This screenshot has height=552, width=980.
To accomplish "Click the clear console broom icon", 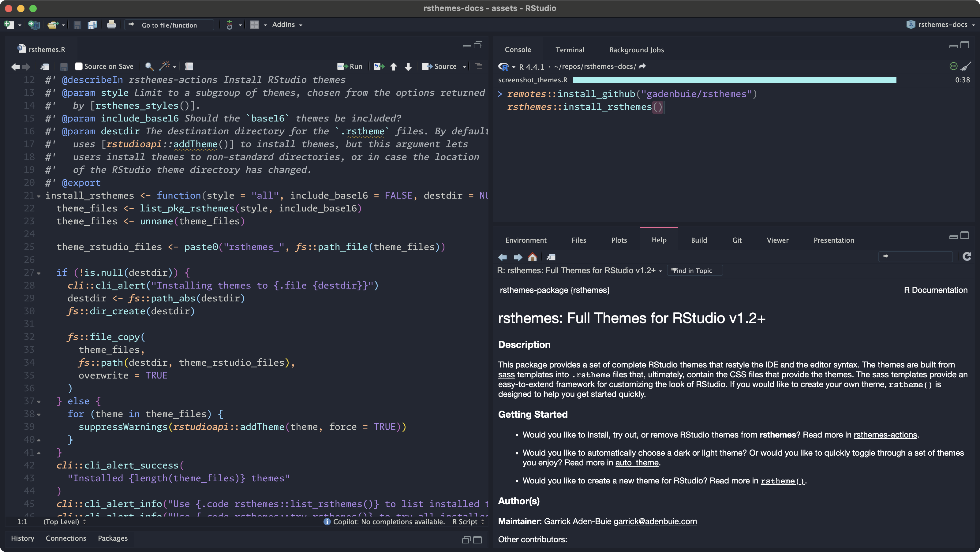I will coord(966,66).
